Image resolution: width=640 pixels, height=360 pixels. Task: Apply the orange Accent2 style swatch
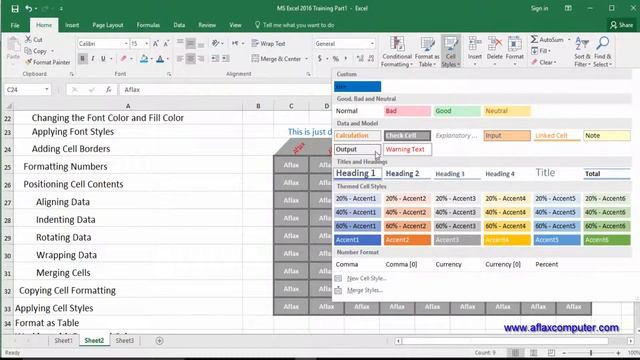pyautogui.click(x=407, y=240)
